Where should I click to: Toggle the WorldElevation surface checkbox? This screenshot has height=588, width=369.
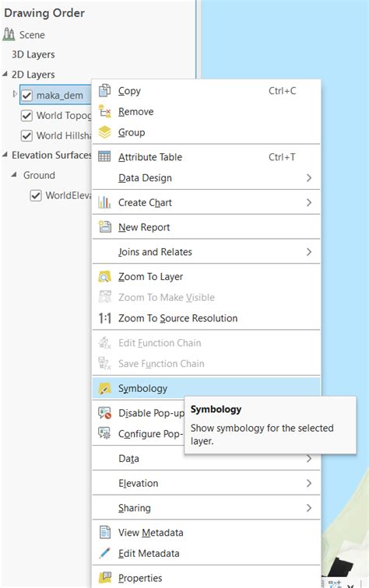click(x=36, y=195)
